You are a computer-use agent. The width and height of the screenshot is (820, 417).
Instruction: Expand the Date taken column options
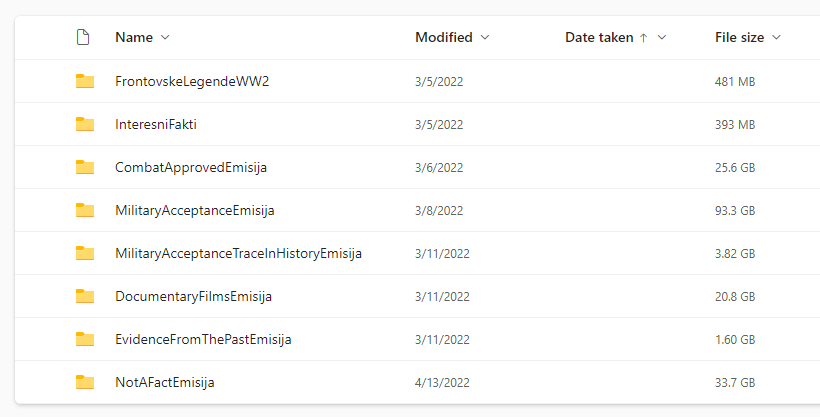pyautogui.click(x=662, y=38)
